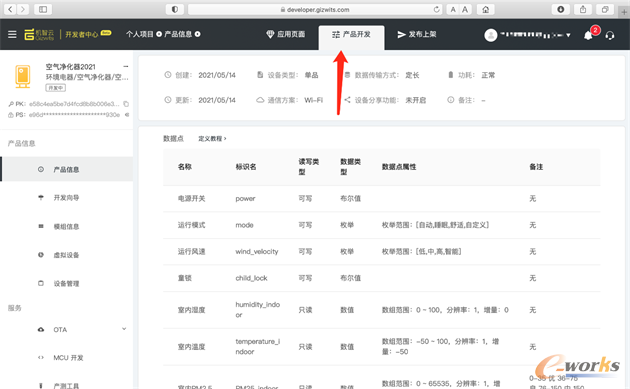Click the 数据点 section heading
The height and width of the screenshot is (389, 630).
(x=174, y=139)
